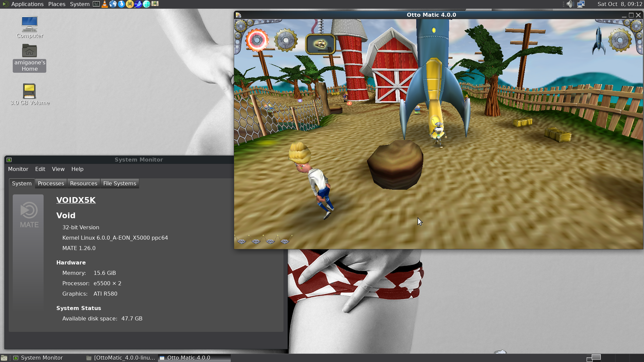Open the View menu in System Monitor
644x362 pixels.
point(58,169)
